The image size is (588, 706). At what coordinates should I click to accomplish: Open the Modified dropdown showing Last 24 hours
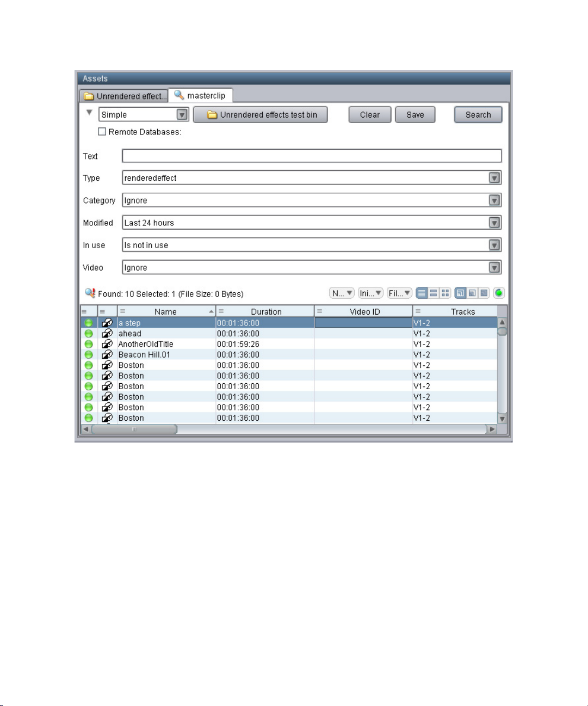coord(312,223)
